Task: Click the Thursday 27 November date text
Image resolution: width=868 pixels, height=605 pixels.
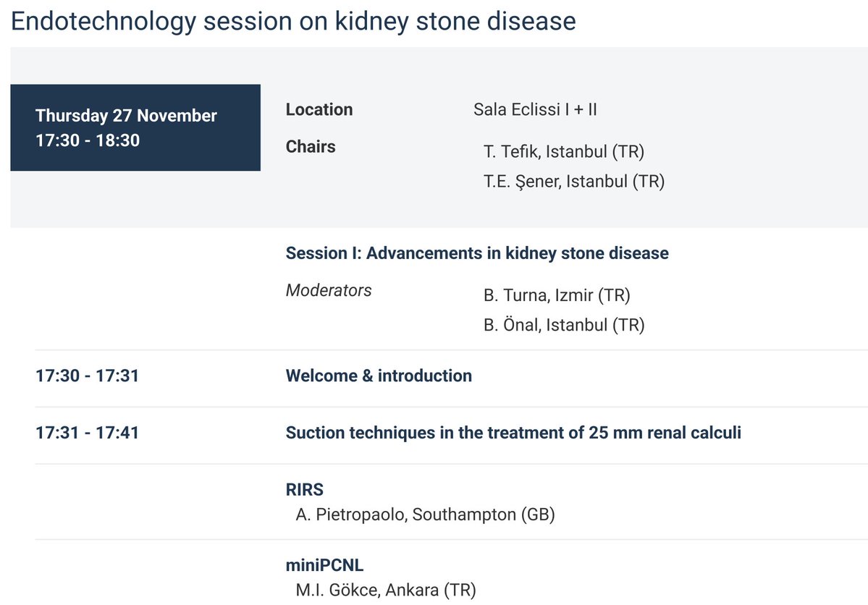Action: click(x=126, y=116)
